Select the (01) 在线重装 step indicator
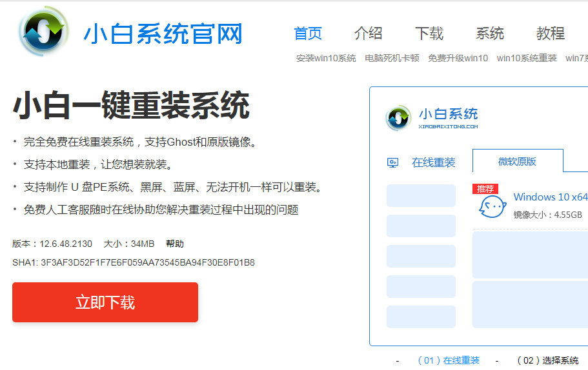 (x=448, y=360)
